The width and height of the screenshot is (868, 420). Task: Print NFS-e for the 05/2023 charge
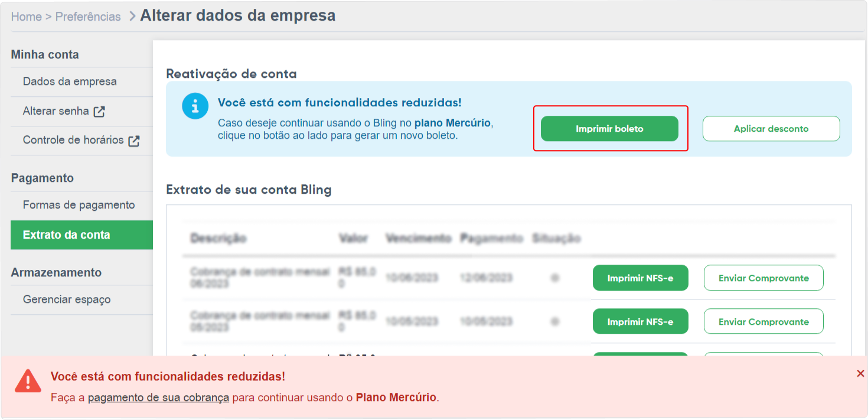pyautogui.click(x=640, y=321)
